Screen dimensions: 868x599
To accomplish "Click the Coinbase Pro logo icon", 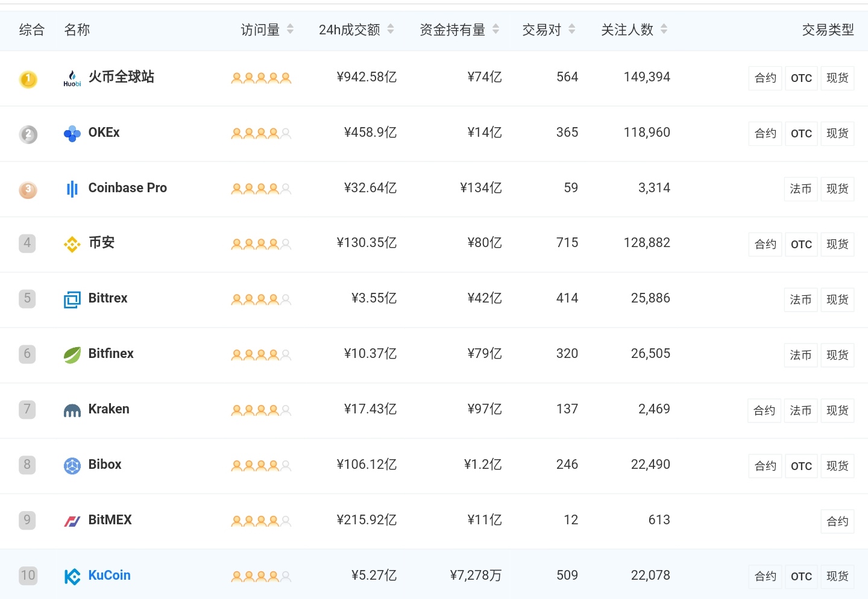I will 72,189.
